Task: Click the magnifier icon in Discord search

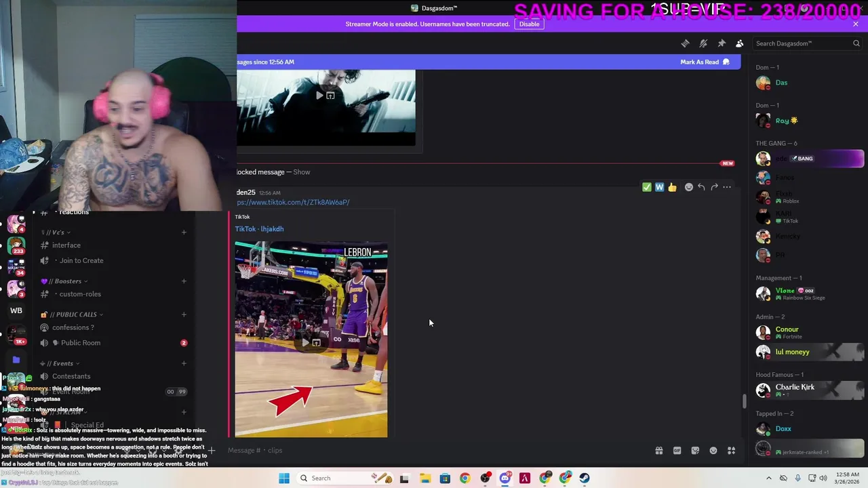Action: coord(856,43)
